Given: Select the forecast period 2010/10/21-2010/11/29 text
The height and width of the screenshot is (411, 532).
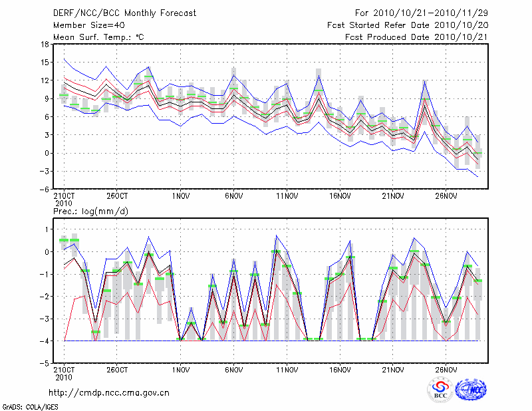Looking at the screenshot, I should [x=421, y=13].
